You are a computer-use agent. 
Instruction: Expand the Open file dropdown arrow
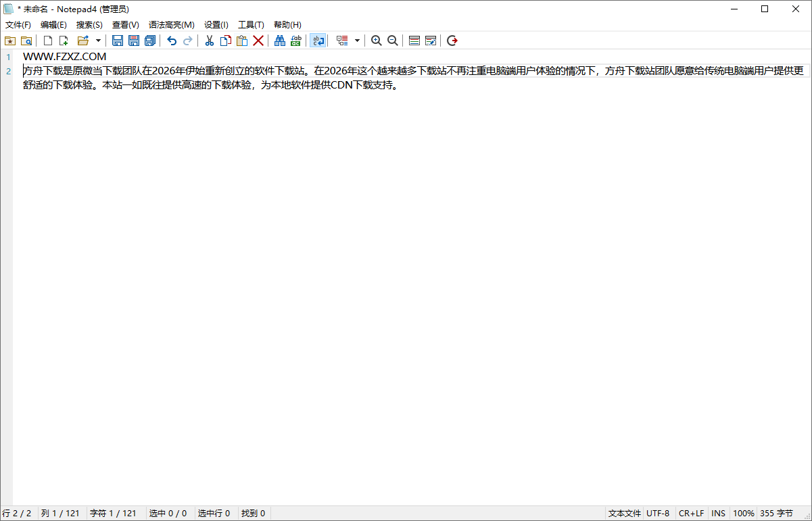pyautogui.click(x=97, y=41)
